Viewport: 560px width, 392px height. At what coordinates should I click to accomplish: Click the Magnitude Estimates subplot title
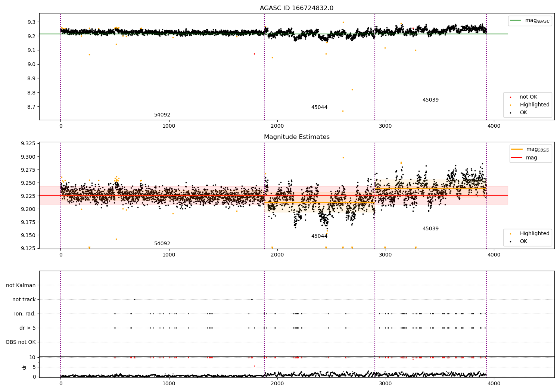pyautogui.click(x=296, y=137)
